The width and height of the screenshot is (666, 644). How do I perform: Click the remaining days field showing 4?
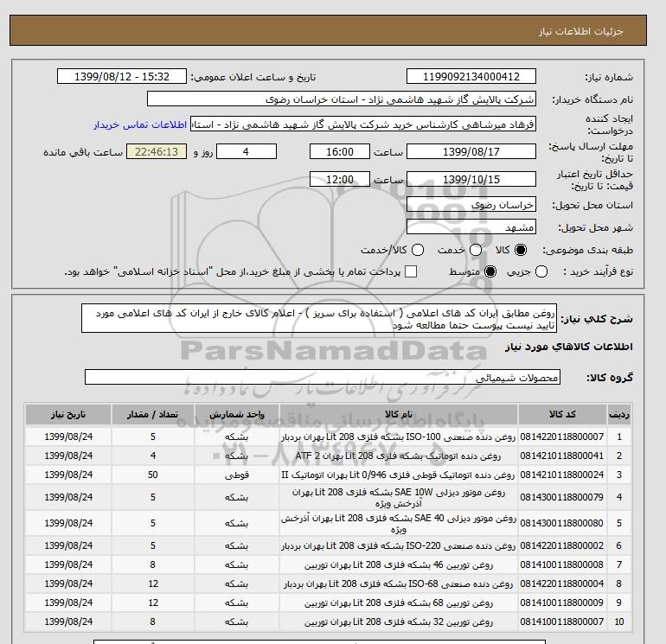click(x=247, y=151)
